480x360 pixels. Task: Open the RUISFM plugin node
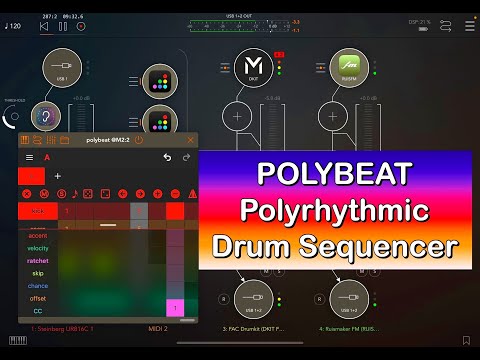click(349, 68)
